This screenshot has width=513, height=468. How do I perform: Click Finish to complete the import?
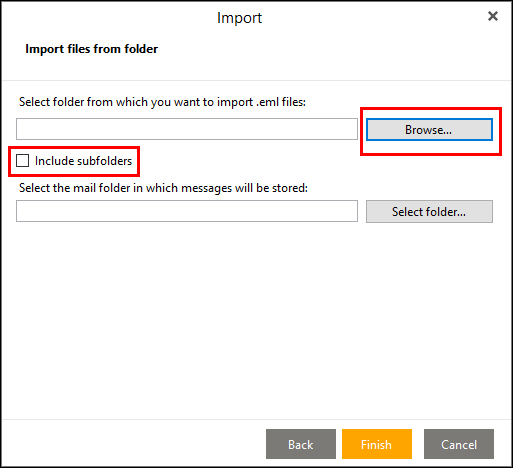coord(377,444)
